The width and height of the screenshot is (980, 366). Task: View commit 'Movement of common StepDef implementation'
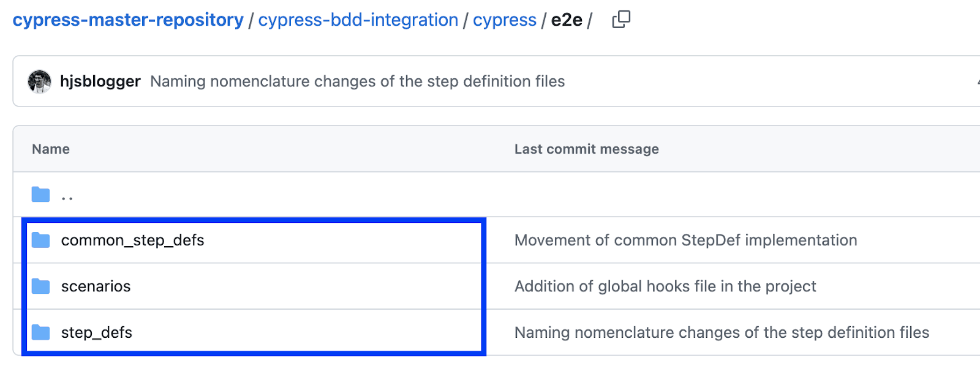point(685,241)
